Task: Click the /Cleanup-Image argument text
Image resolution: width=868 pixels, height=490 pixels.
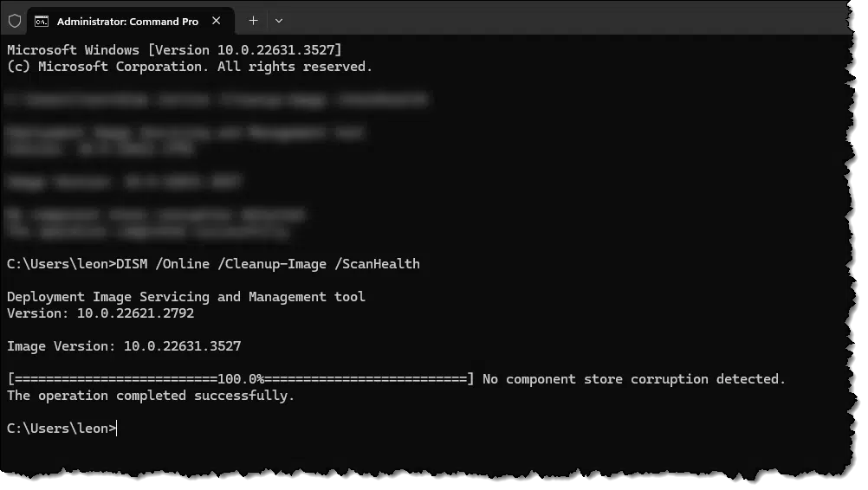Action: (x=272, y=264)
